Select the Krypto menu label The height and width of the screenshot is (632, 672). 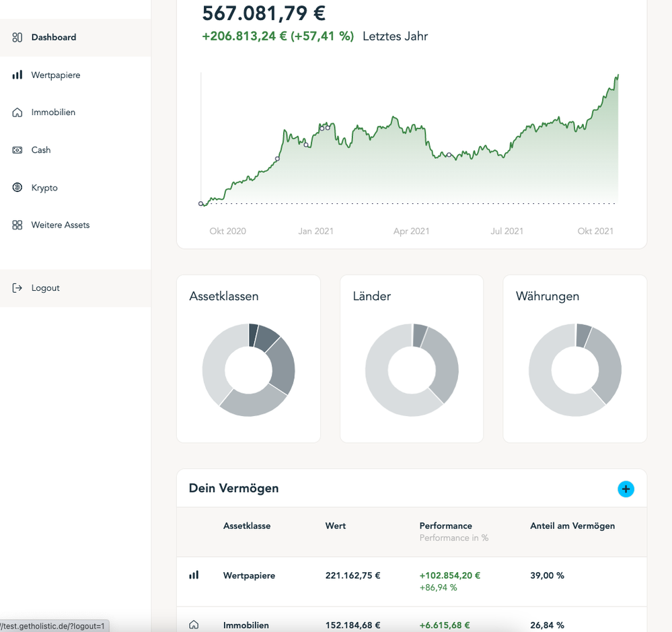pos(44,188)
